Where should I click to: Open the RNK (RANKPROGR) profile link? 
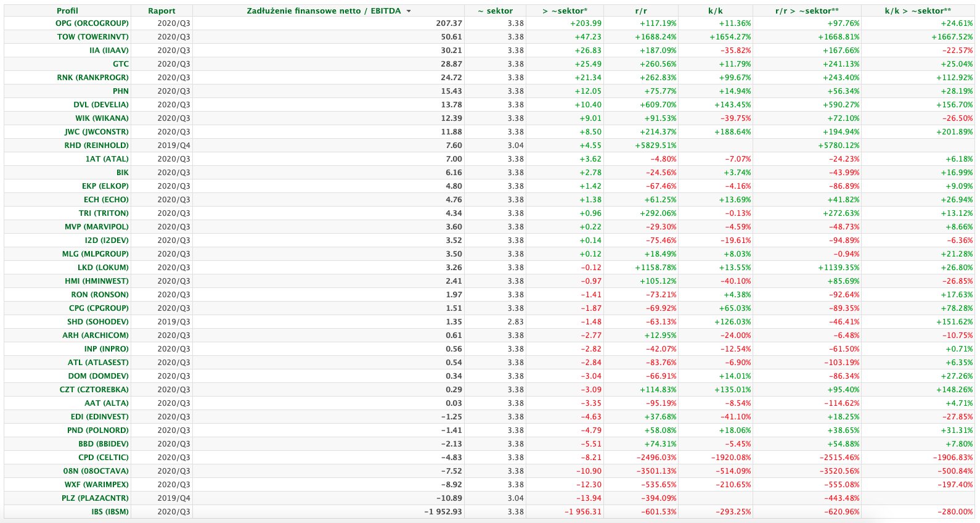[x=93, y=77]
